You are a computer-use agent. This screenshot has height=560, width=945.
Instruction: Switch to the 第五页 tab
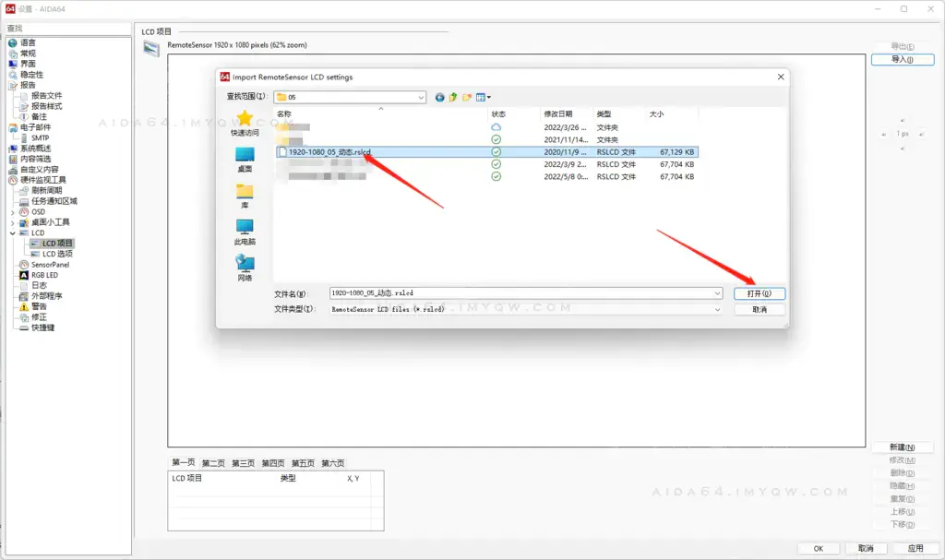tap(303, 463)
